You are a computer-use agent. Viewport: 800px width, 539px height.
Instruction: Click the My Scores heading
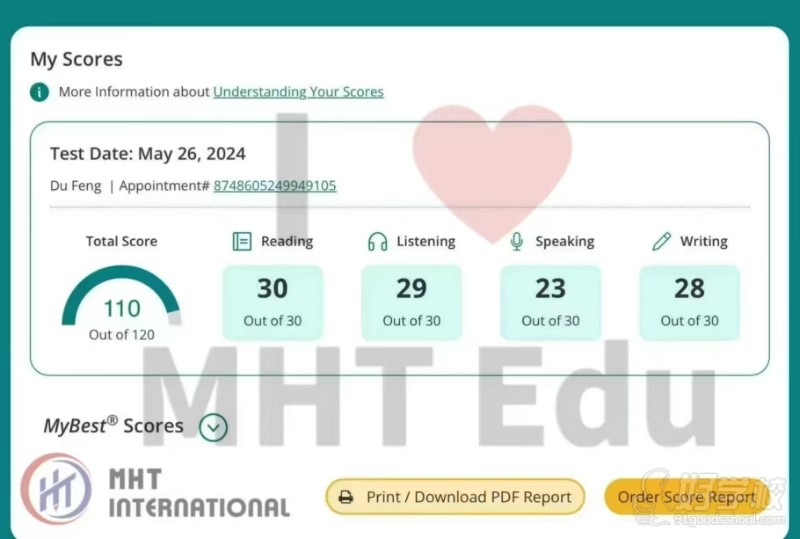click(76, 59)
